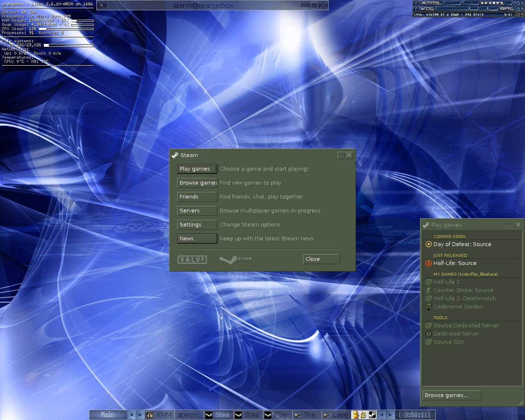Click the menu icon beside VOL in XMMS
Image resolution: width=525 pixels, height=420 pixels.
pyautogui.click(x=416, y=9)
